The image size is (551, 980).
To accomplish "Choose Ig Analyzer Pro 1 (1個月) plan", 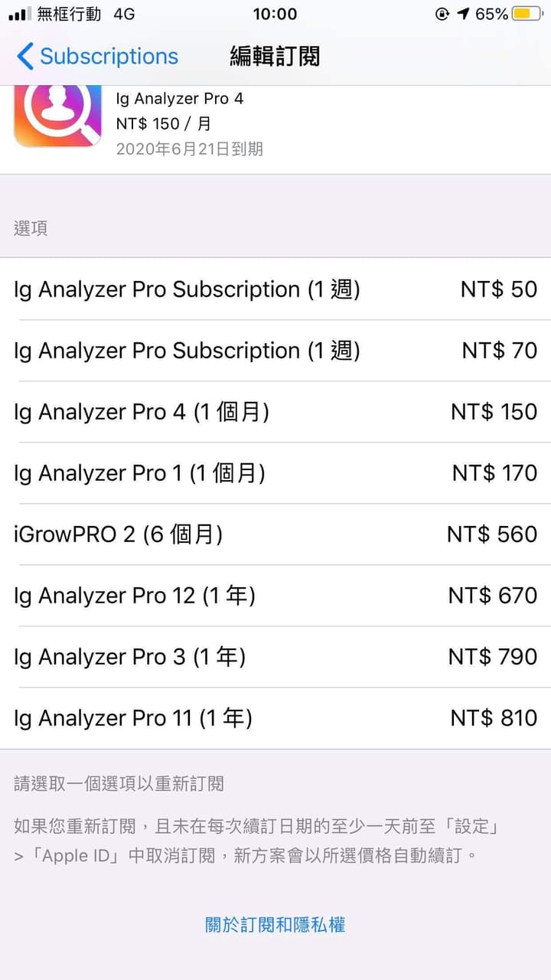I will coord(275,473).
